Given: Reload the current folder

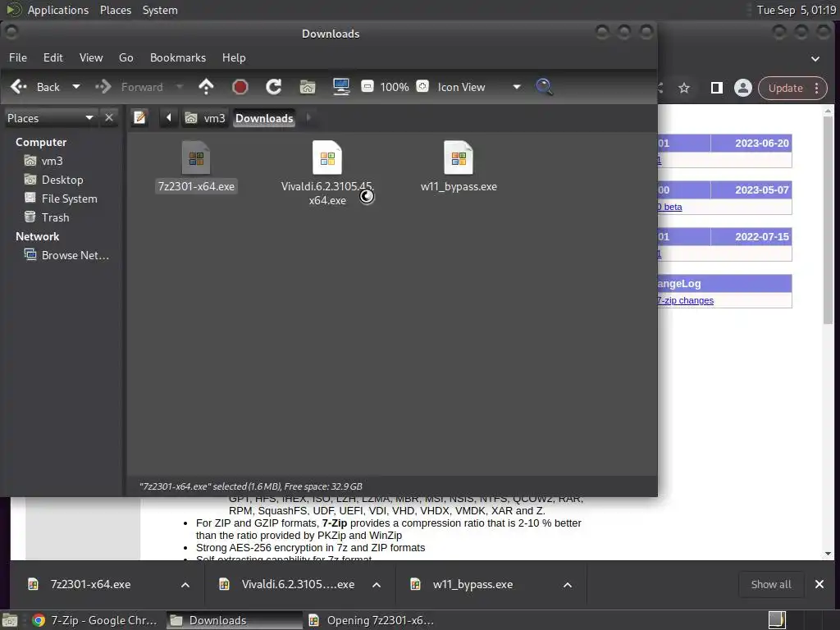Looking at the screenshot, I should (x=274, y=87).
